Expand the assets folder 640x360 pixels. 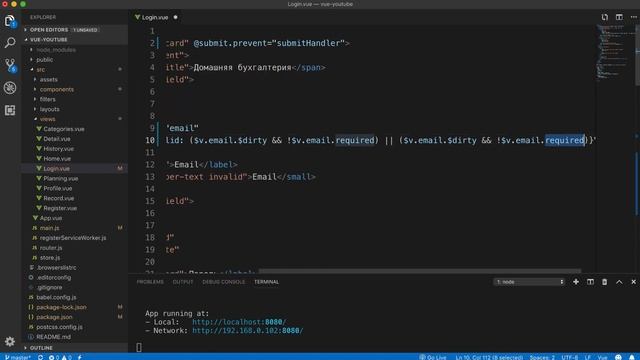tap(35, 79)
